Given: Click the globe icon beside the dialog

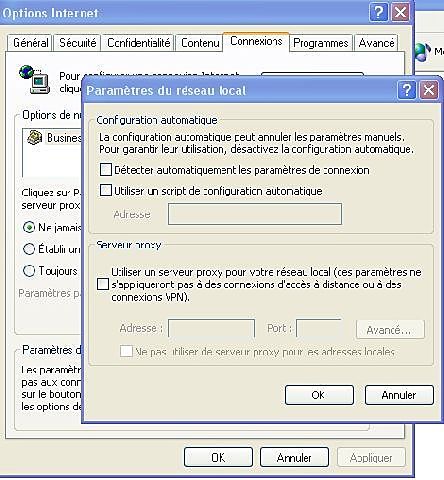Looking at the screenshot, I should (x=422, y=52).
